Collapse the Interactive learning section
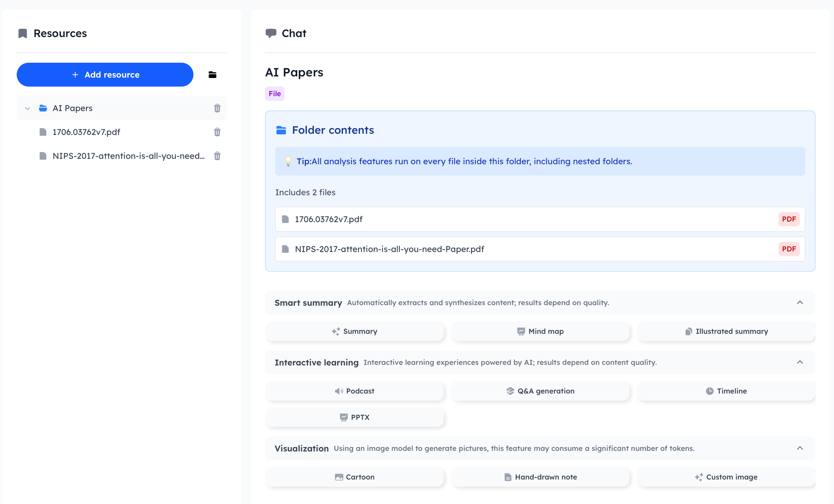Image resolution: width=834 pixels, height=504 pixels. (x=800, y=362)
